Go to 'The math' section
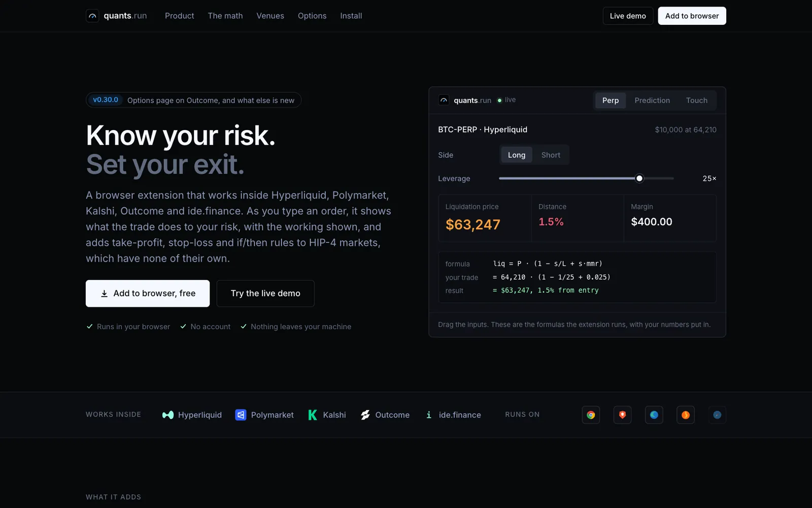Screen dimensions: 812x508 [x=225, y=16]
